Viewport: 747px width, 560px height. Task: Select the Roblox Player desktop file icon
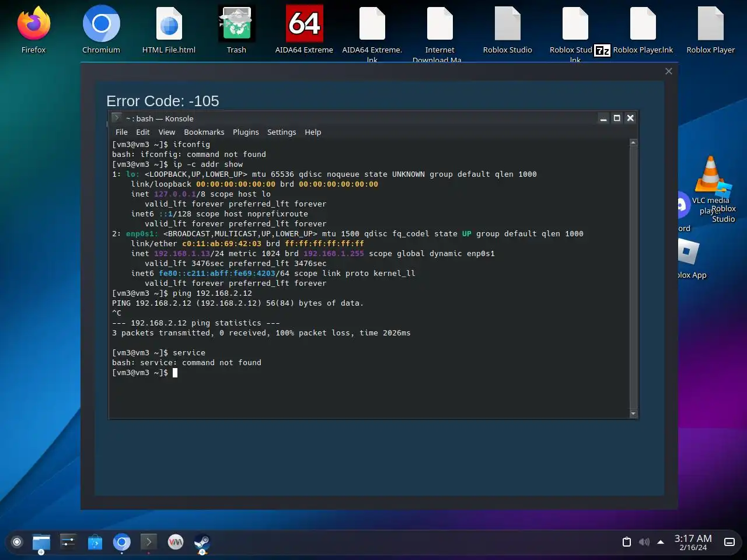coord(710,30)
